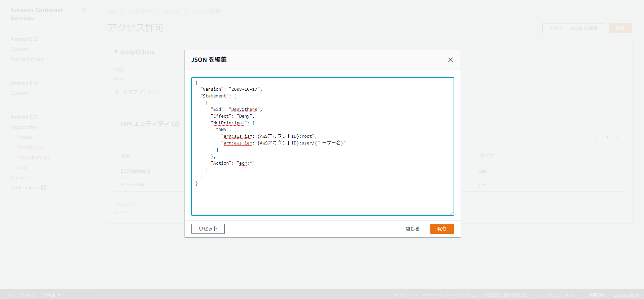Click the user ARN line in JSON
The width and height of the screenshot is (644, 299).
pyautogui.click(x=283, y=143)
